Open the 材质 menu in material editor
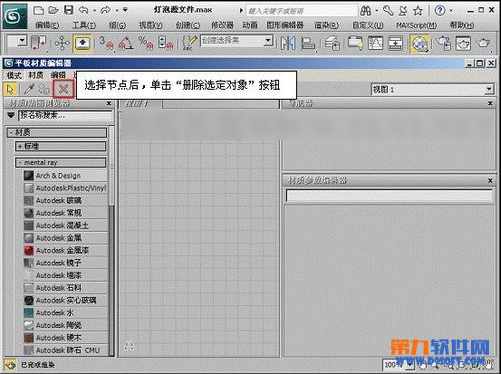The height and width of the screenshot is (374, 501). click(x=36, y=75)
